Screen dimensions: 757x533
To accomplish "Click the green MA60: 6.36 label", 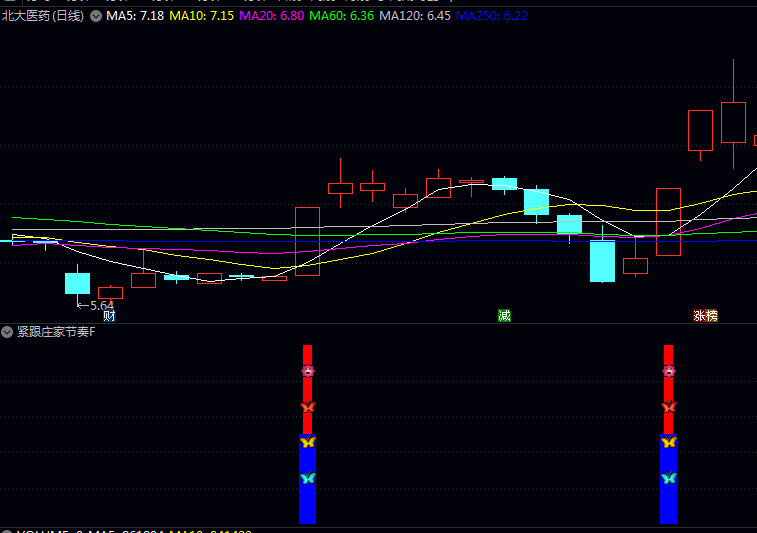I will (x=341, y=16).
